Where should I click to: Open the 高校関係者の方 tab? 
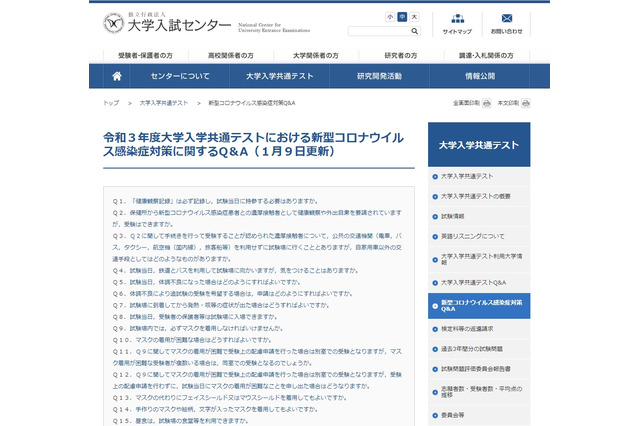pos(231,55)
